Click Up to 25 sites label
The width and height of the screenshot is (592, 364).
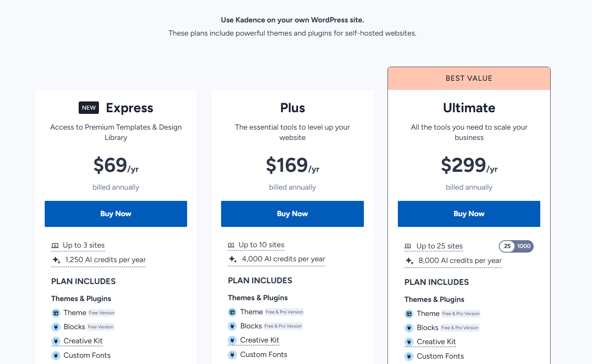click(x=439, y=246)
